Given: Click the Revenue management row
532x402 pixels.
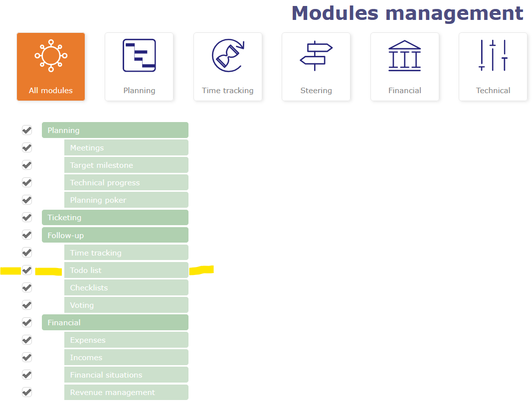Looking at the screenshot, I should [126, 392].
